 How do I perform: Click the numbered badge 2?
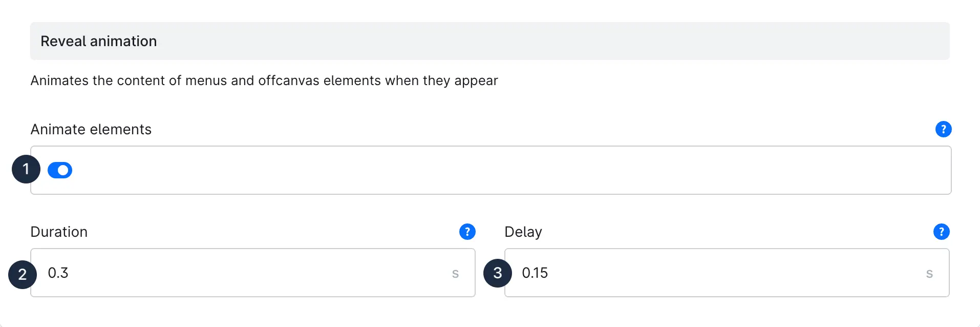coord(23,275)
